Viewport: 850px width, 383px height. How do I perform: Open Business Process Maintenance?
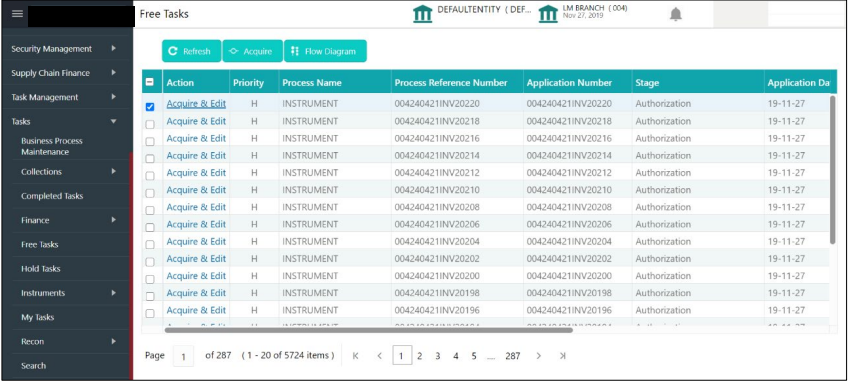click(52, 146)
